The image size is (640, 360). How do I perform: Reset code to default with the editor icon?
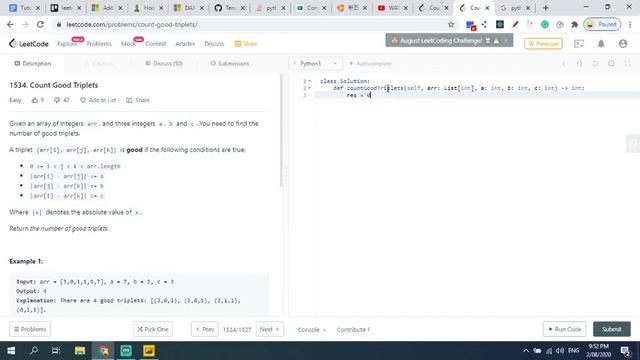596,64
